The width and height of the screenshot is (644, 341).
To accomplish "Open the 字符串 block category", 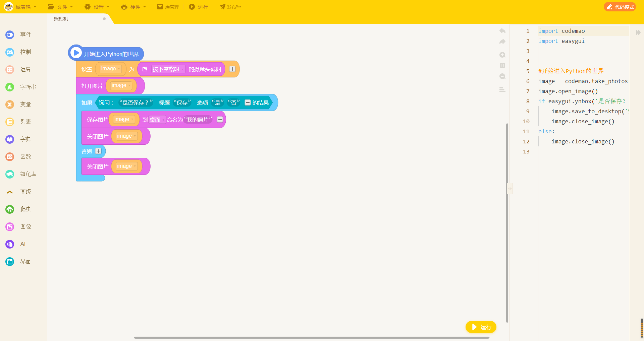I will click(x=21, y=87).
